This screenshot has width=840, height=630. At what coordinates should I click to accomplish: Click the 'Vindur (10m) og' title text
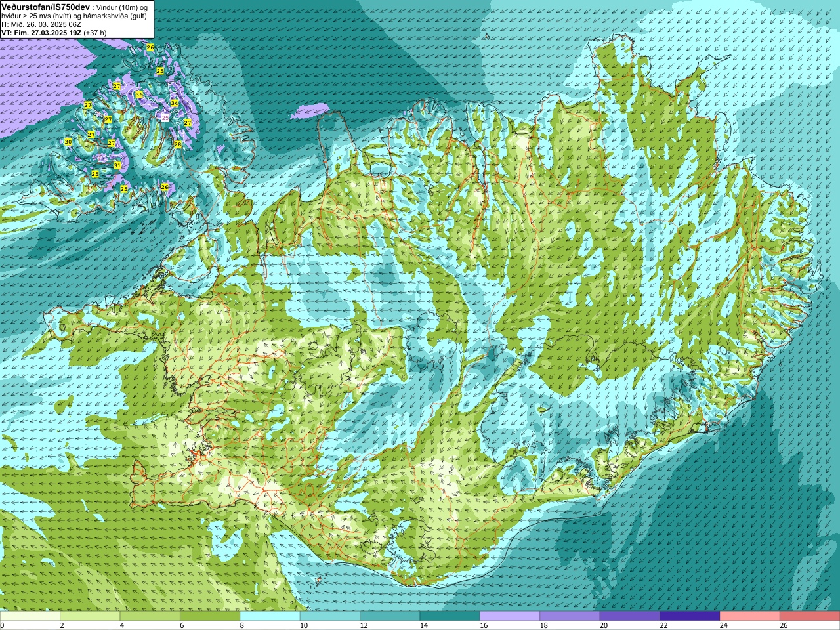pyautogui.click(x=122, y=7)
